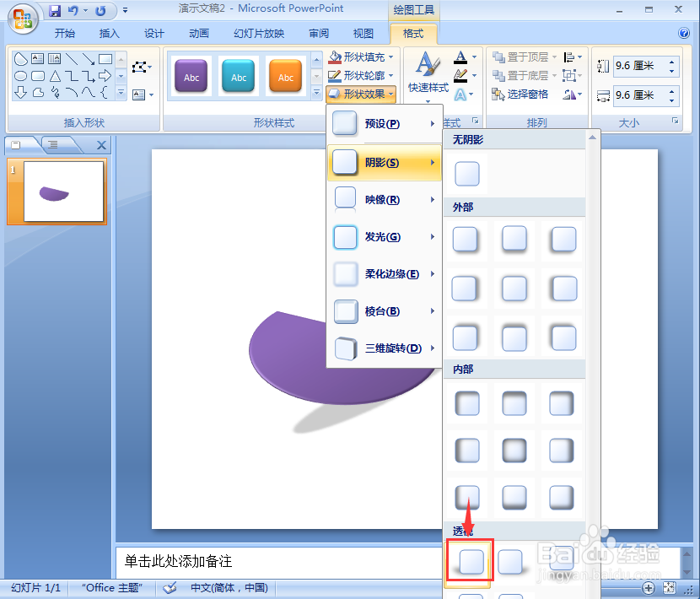Open the 大小 dialog launcher
Screen dimensions: 700x599
675,121
